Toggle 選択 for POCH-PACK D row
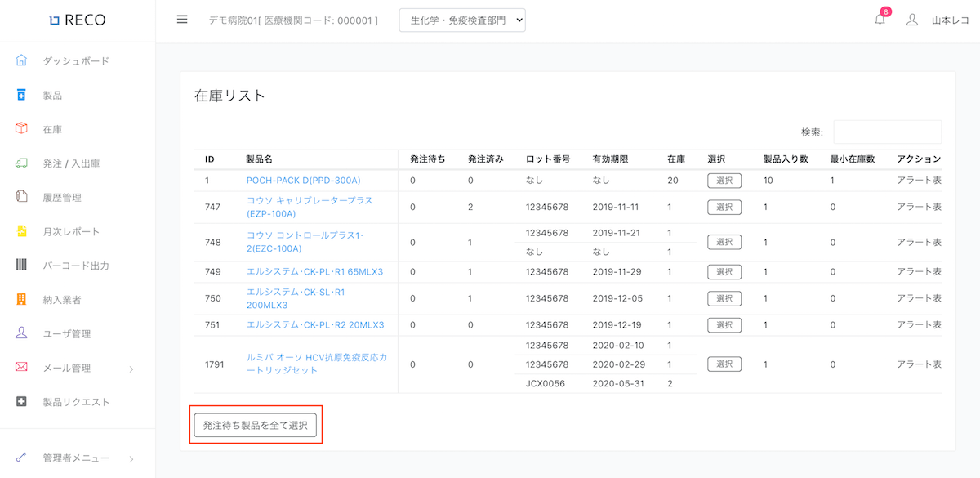 point(724,181)
